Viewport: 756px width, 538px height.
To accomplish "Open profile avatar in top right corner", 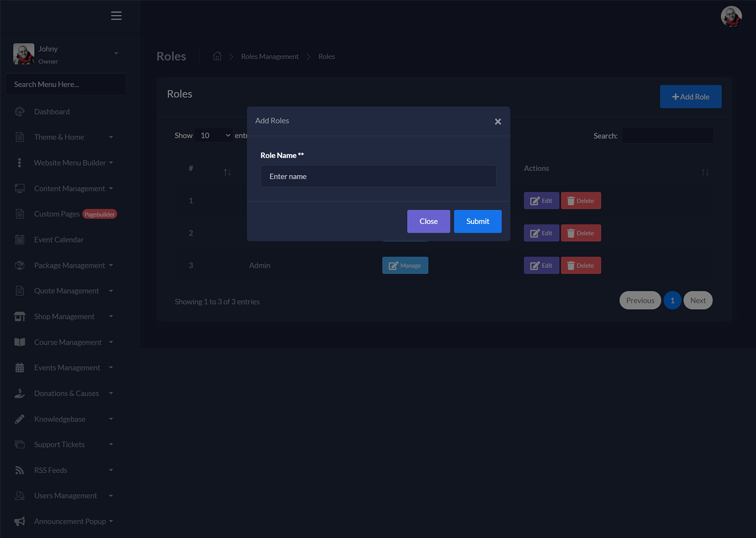I will point(731,16).
